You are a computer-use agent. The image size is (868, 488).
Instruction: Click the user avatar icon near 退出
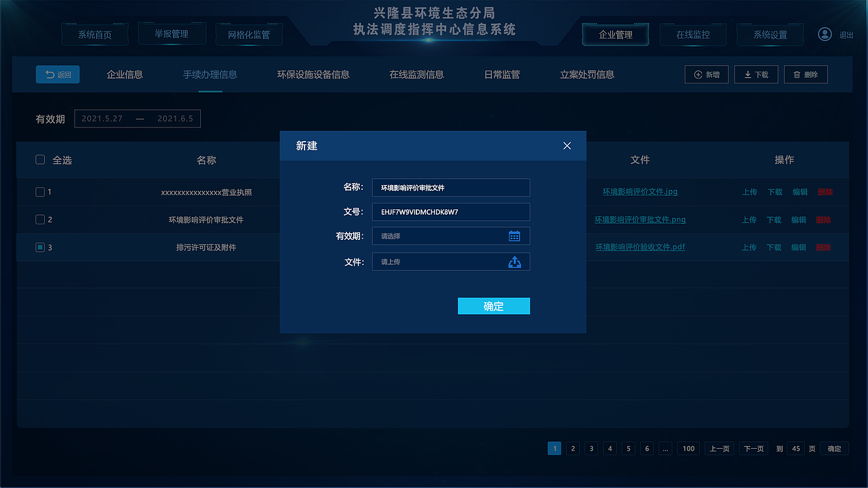click(x=825, y=33)
